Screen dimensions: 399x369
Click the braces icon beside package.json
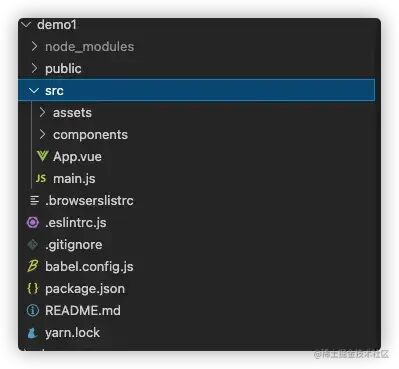click(x=33, y=288)
